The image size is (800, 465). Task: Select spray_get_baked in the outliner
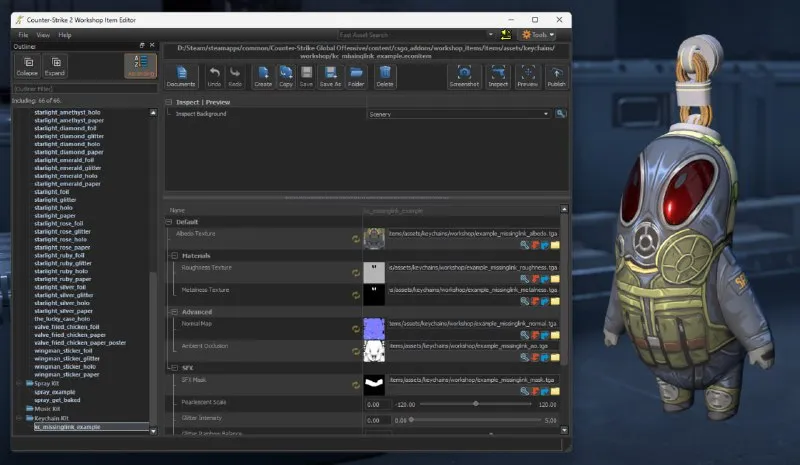pos(57,400)
